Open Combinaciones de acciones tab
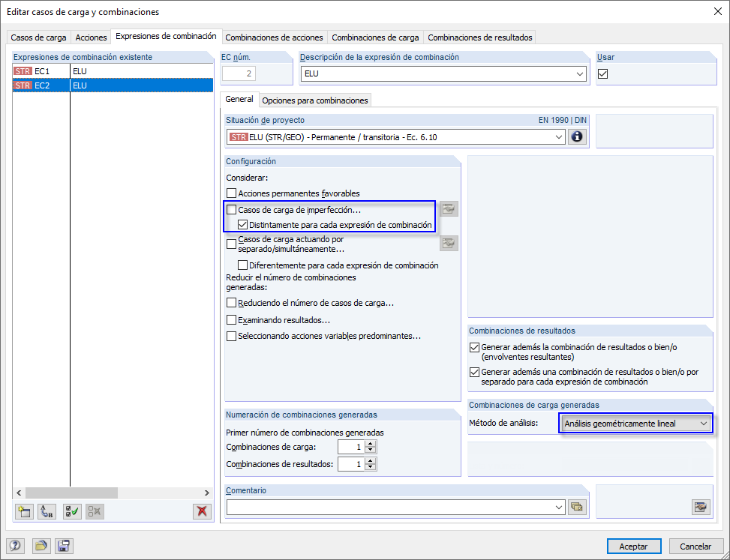730x560 pixels. [274, 37]
